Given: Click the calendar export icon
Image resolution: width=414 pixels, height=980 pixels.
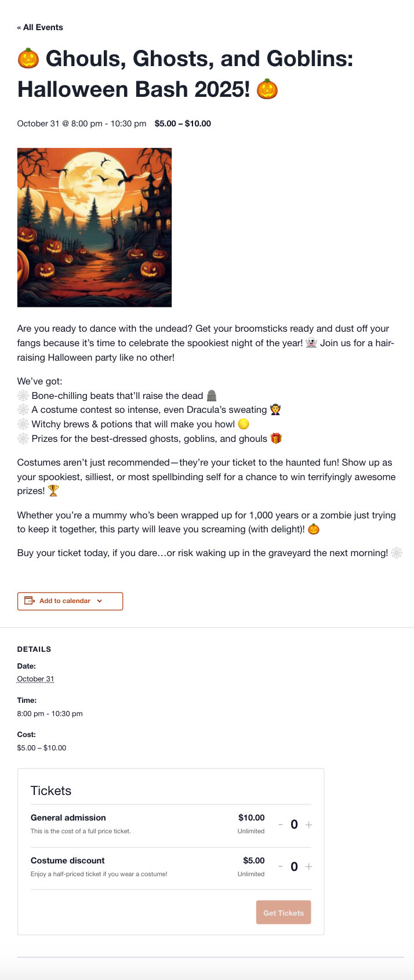Looking at the screenshot, I should tap(30, 601).
